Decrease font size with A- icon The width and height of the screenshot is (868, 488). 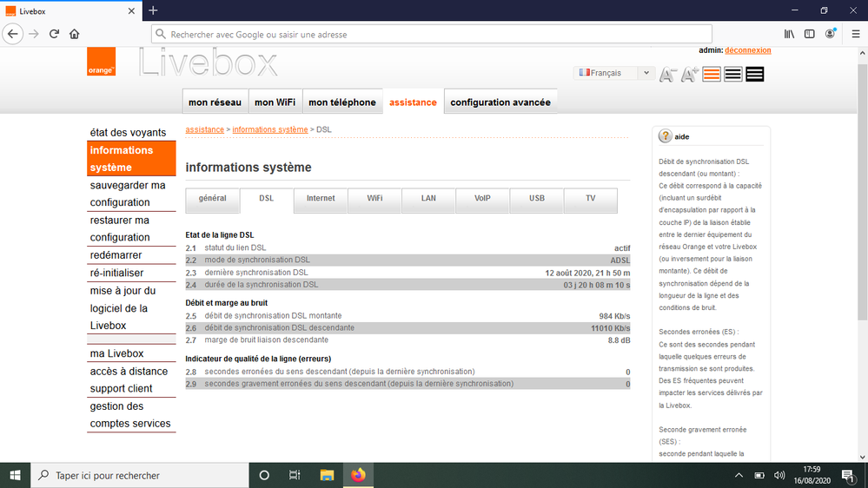pyautogui.click(x=667, y=74)
